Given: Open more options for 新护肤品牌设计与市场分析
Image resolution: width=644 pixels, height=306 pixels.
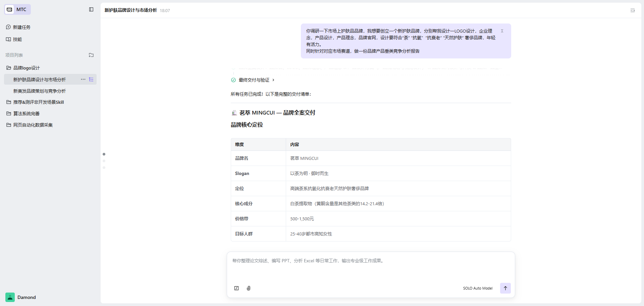Looking at the screenshot, I should point(83,80).
